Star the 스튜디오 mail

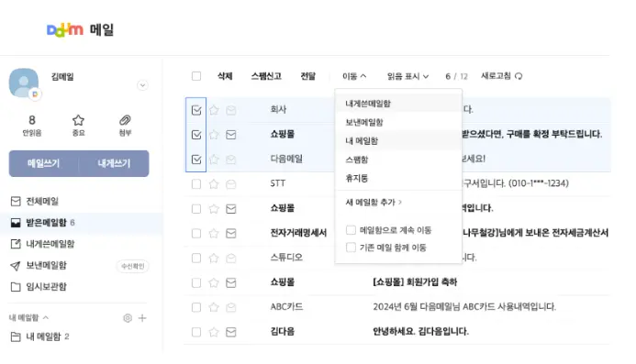click(214, 259)
